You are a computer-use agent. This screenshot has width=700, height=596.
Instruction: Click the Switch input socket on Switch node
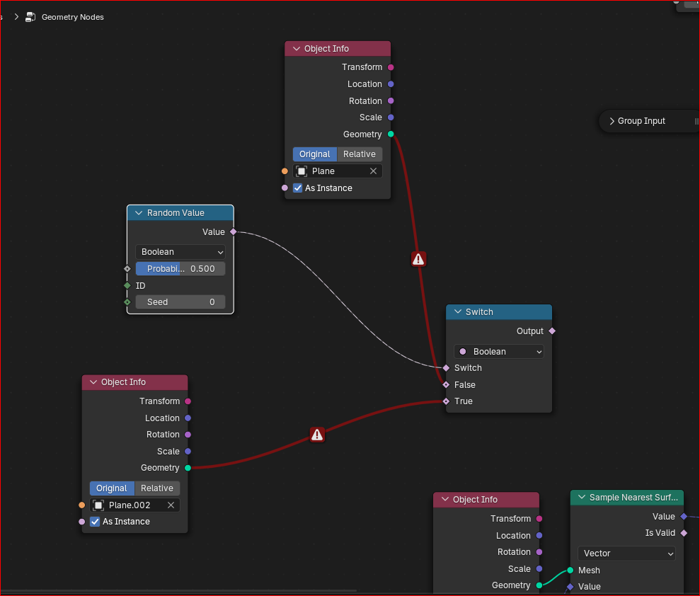[446, 368]
